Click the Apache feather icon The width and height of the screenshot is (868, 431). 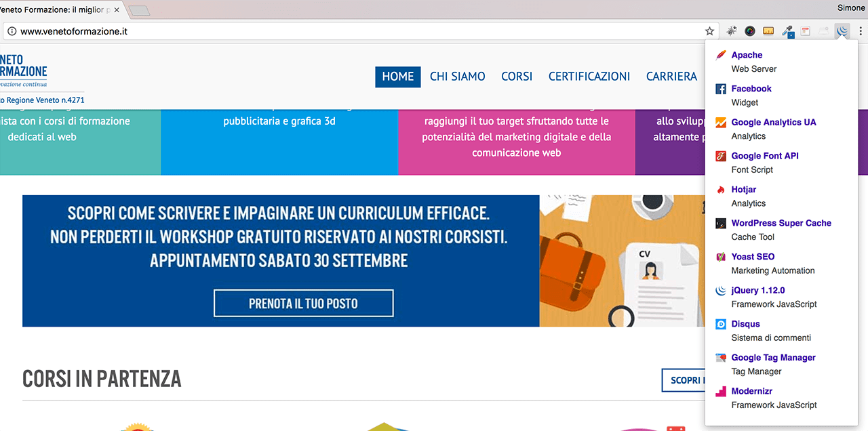pos(721,56)
